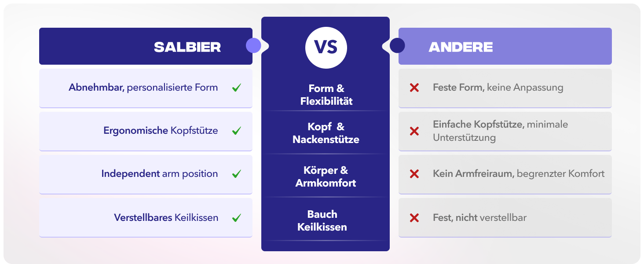Click the Abnehmbar, personalisierte Form text
This screenshot has width=644, height=264.
[143, 88]
